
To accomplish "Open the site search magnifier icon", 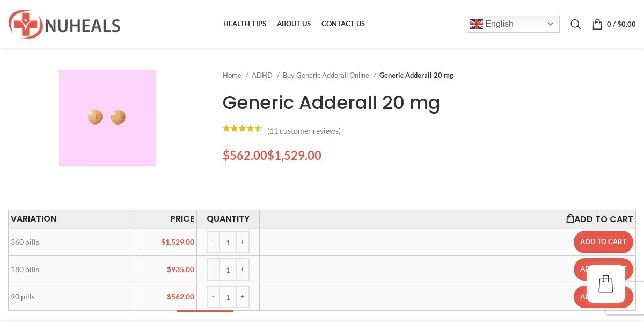I will [575, 24].
